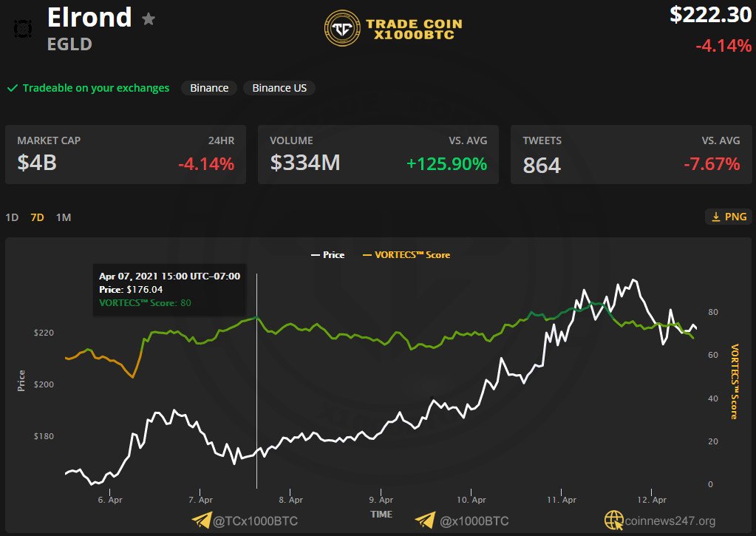The width and height of the screenshot is (756, 536).
Task: Open the Binance US exchange tag
Action: pos(279,88)
